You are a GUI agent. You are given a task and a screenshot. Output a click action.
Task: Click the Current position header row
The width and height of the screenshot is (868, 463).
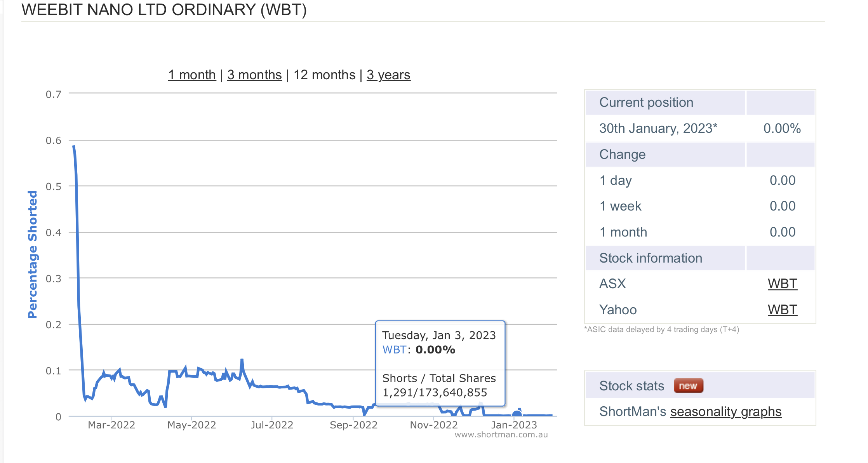646,103
